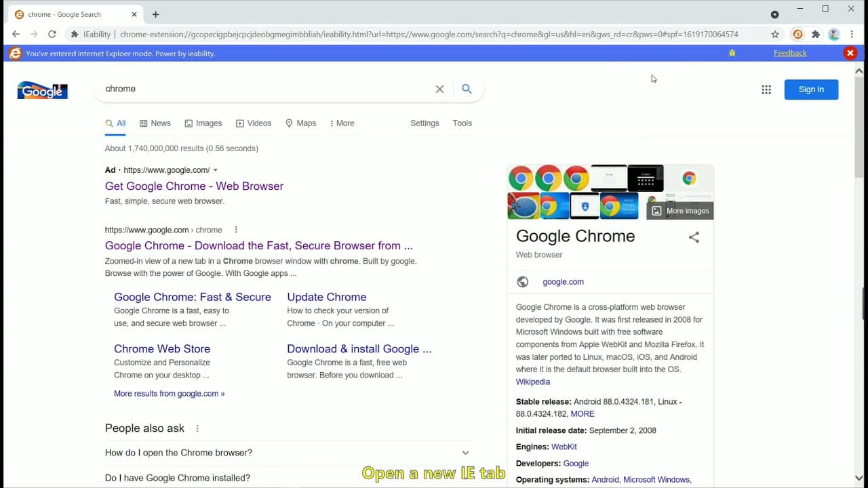This screenshot has width=868, height=488.
Task: Open the Extensions puzzle icon in toolbar
Action: [816, 34]
